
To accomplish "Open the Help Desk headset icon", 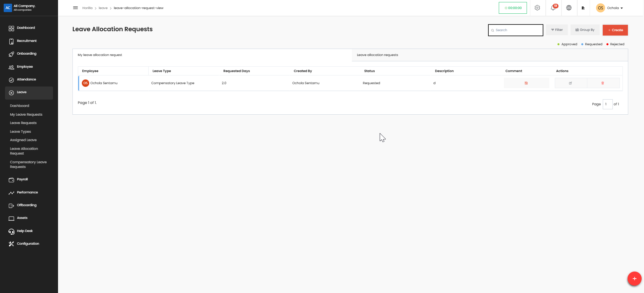I will (11, 231).
